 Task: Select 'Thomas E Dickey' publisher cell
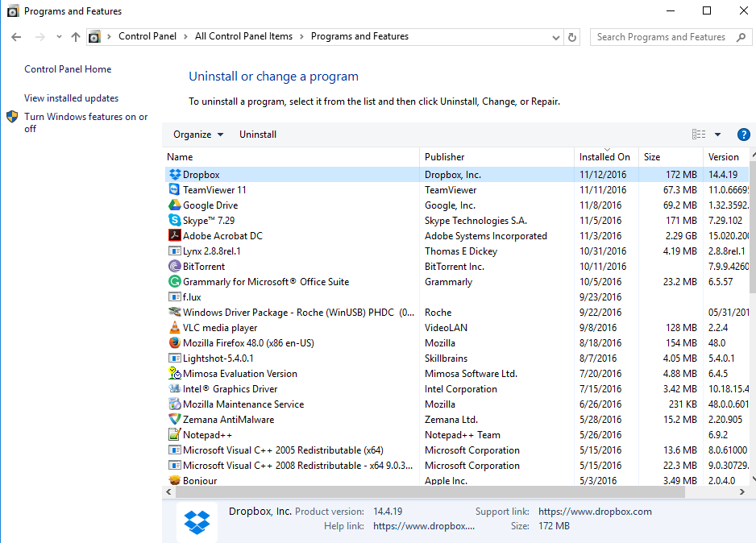click(461, 251)
